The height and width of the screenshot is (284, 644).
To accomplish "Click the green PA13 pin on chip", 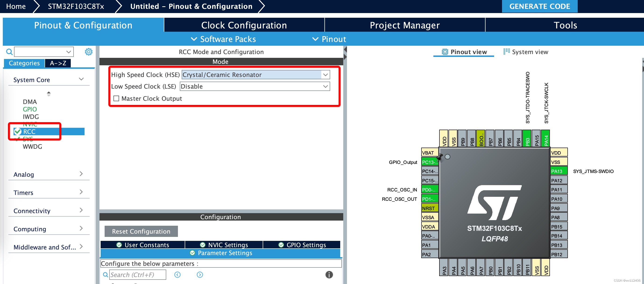I will click(559, 171).
